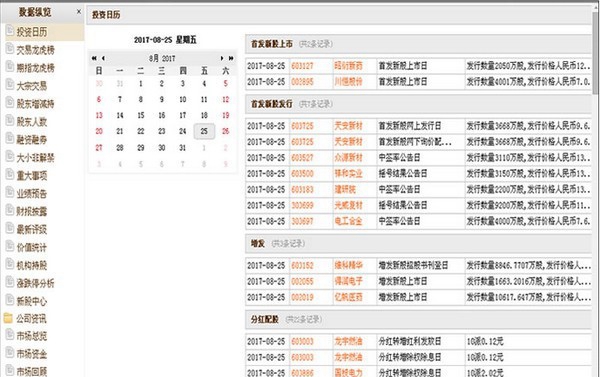
Task: Open 市场回顾 in the sidebar
Action: (x=32, y=371)
